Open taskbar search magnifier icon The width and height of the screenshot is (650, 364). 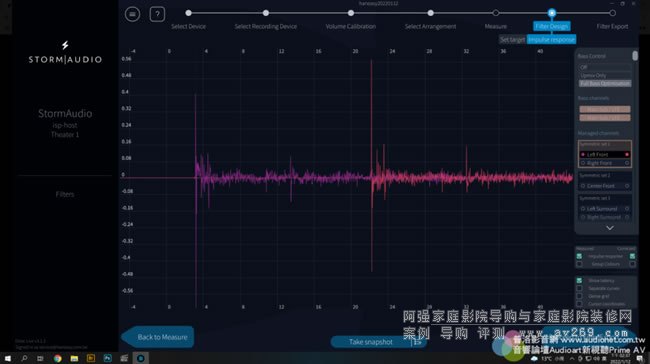(24, 359)
